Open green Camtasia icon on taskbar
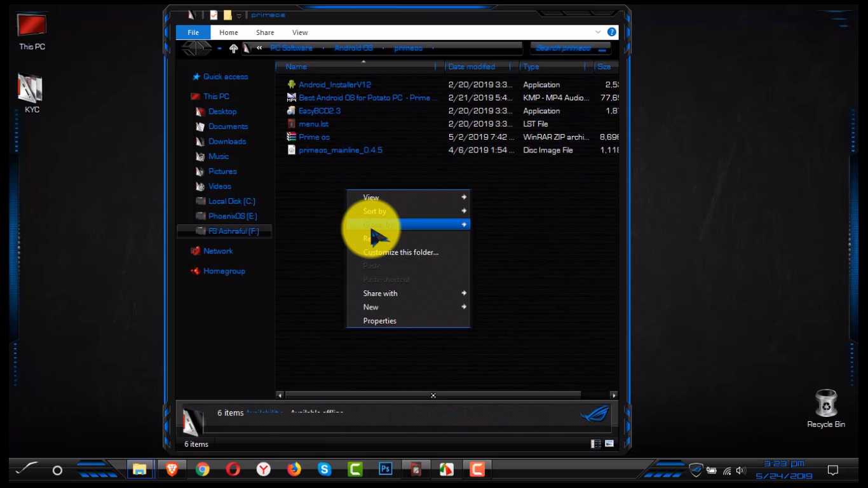 coord(355,470)
